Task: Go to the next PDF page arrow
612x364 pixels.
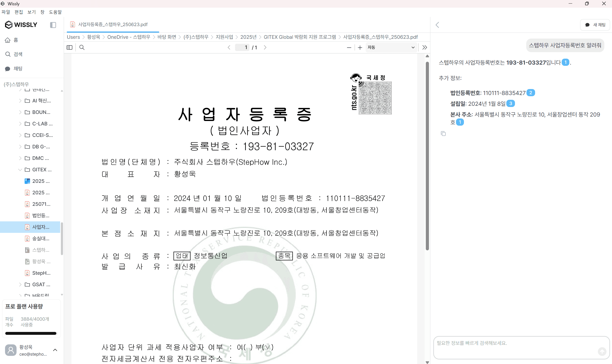Action: point(265,47)
